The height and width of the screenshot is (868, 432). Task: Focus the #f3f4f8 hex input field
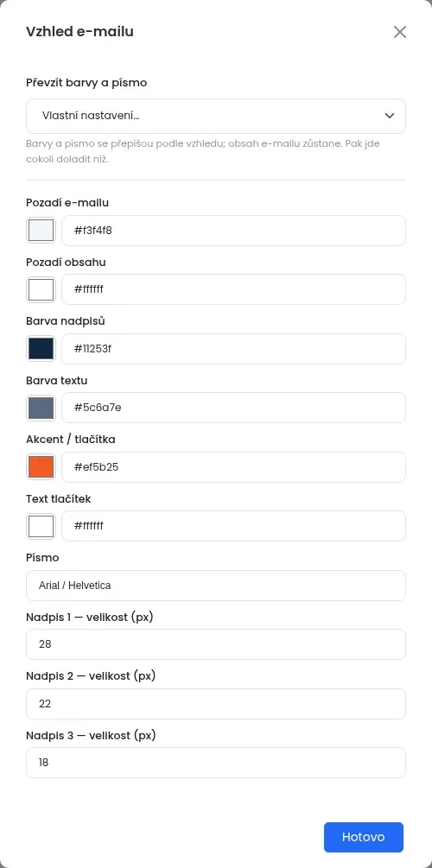pyautogui.click(x=234, y=231)
